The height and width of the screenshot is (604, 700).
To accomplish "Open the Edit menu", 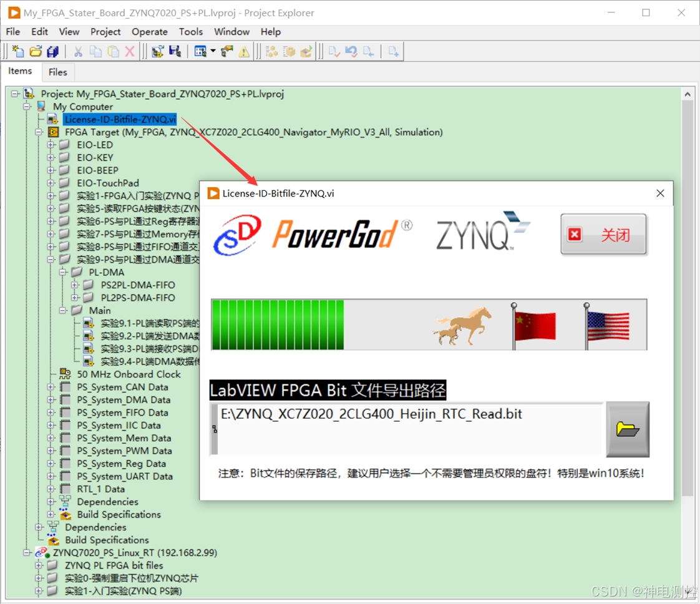I will click(x=39, y=32).
